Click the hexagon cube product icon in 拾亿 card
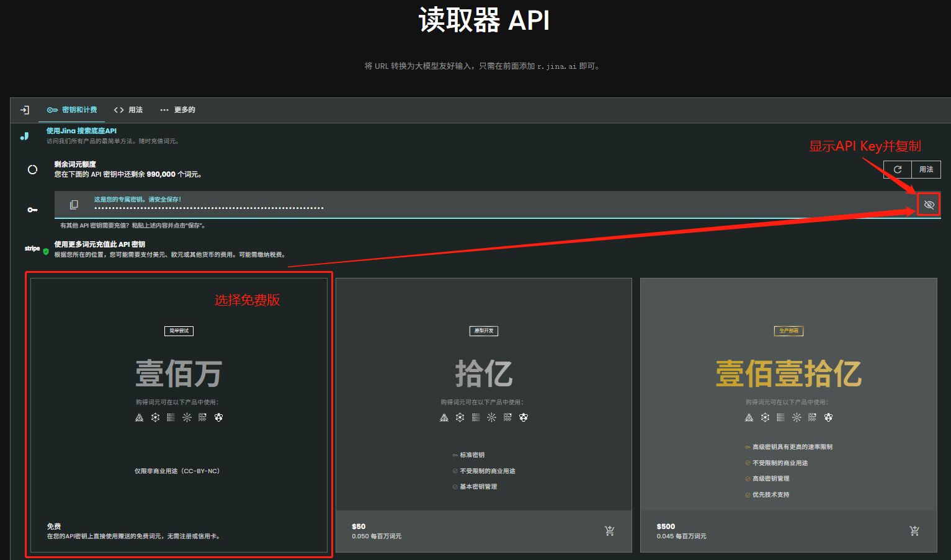This screenshot has height=560, width=951. coord(460,417)
